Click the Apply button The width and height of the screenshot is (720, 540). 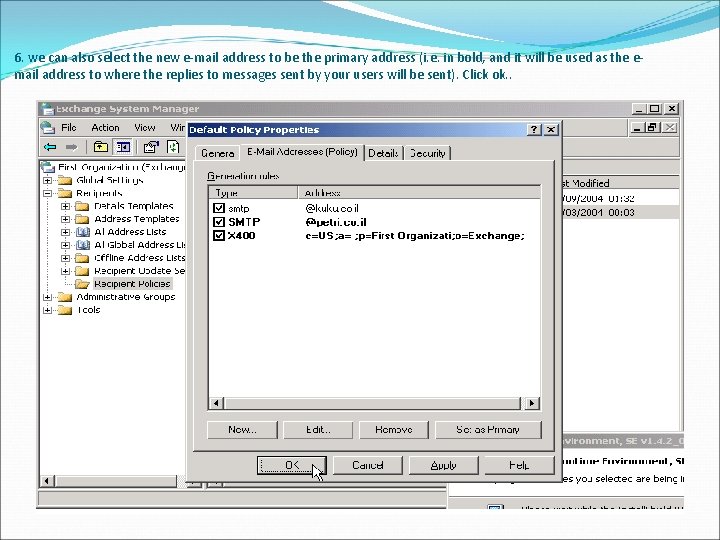coord(444,465)
